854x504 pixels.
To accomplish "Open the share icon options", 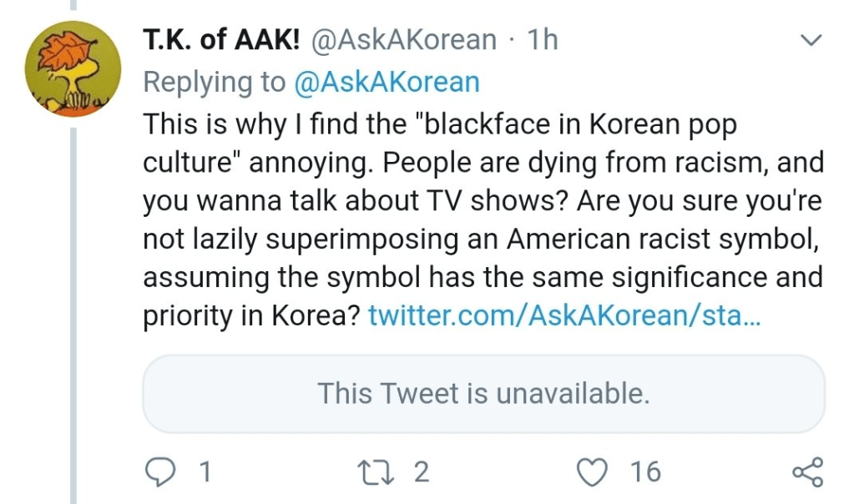I will pyautogui.click(x=807, y=472).
